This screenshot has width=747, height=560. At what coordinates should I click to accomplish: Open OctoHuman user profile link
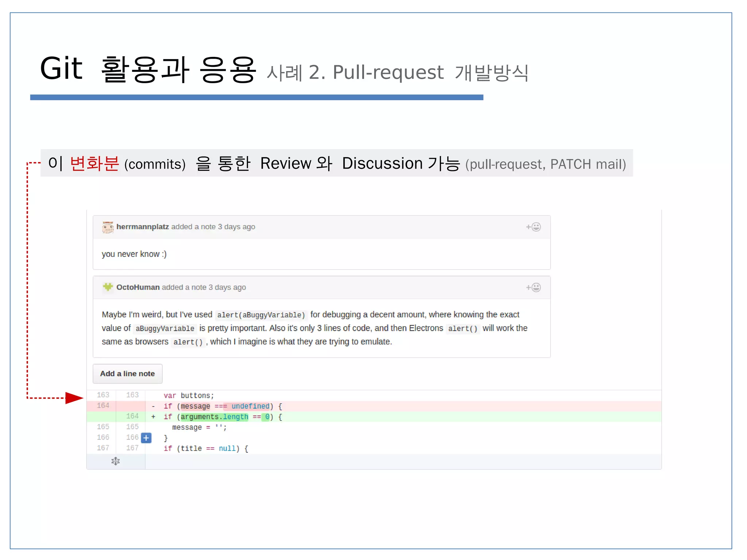tap(138, 287)
